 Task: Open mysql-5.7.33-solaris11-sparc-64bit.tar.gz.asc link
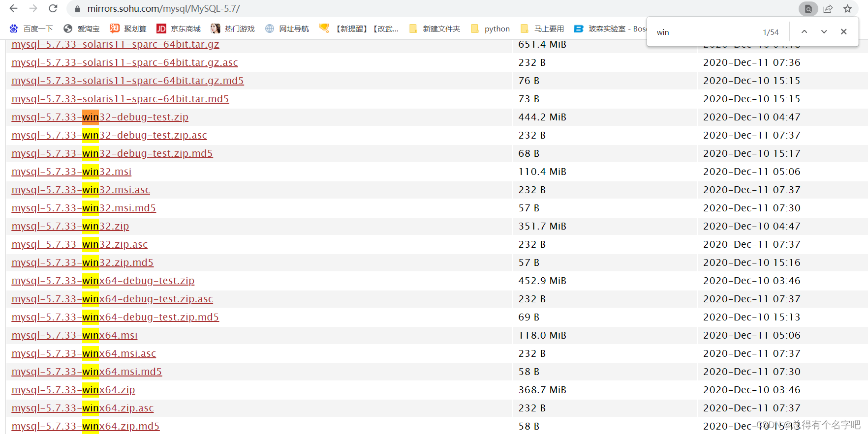[x=124, y=62]
